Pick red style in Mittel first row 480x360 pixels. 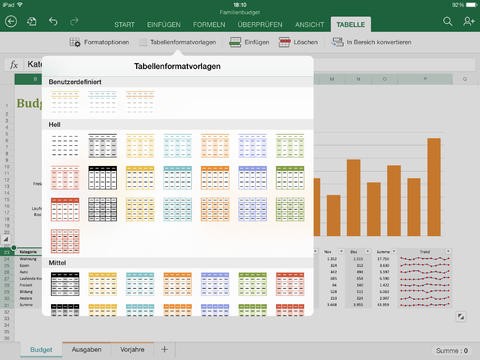click(x=290, y=284)
